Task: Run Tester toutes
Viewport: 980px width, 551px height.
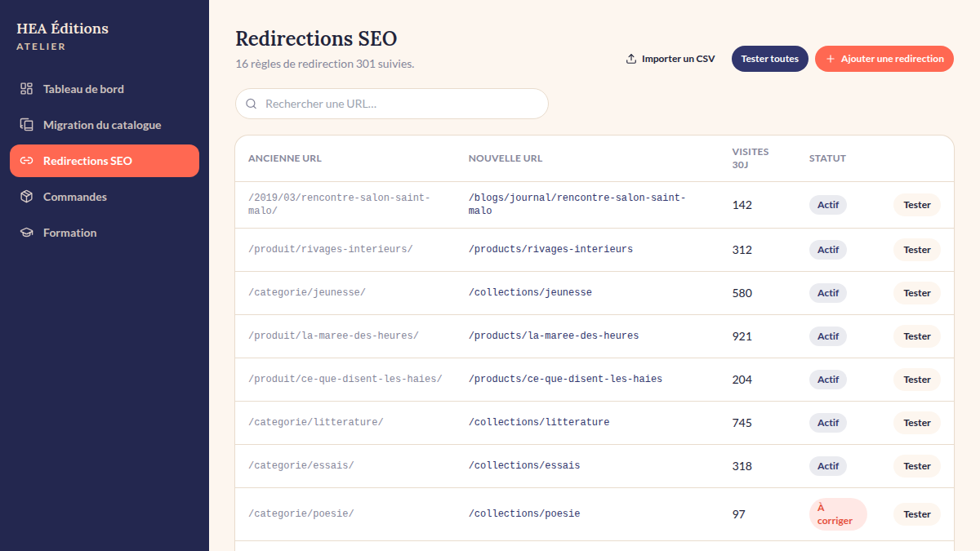Action: point(770,59)
